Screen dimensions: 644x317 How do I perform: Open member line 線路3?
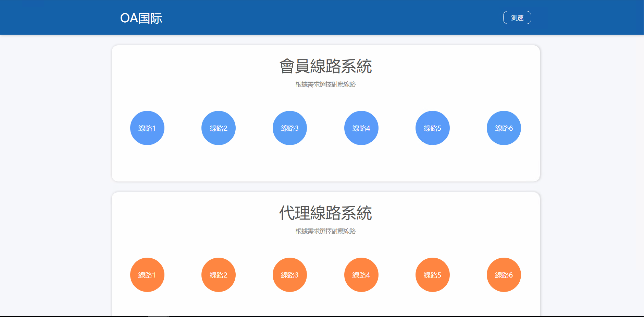pyautogui.click(x=289, y=128)
